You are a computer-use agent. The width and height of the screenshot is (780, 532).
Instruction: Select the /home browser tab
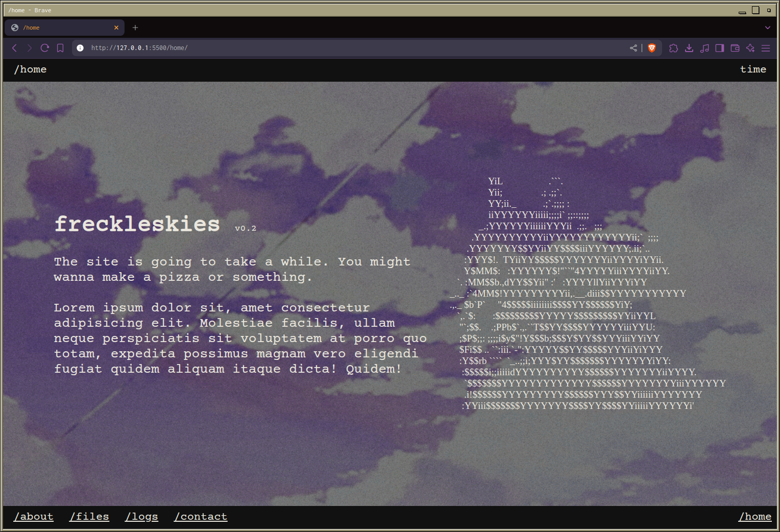point(61,28)
